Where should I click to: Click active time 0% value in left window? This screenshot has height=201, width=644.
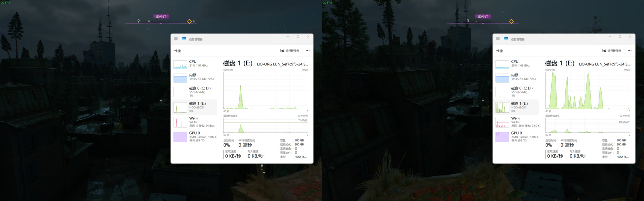click(x=227, y=145)
